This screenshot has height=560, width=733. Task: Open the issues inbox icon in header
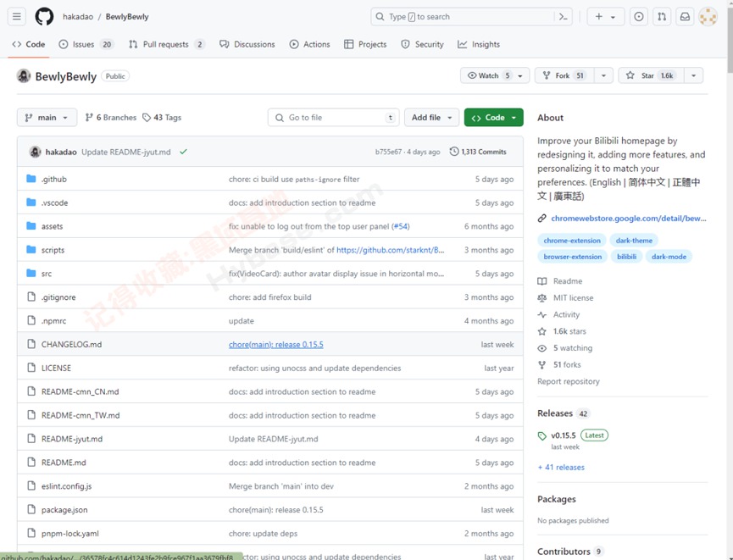point(639,17)
